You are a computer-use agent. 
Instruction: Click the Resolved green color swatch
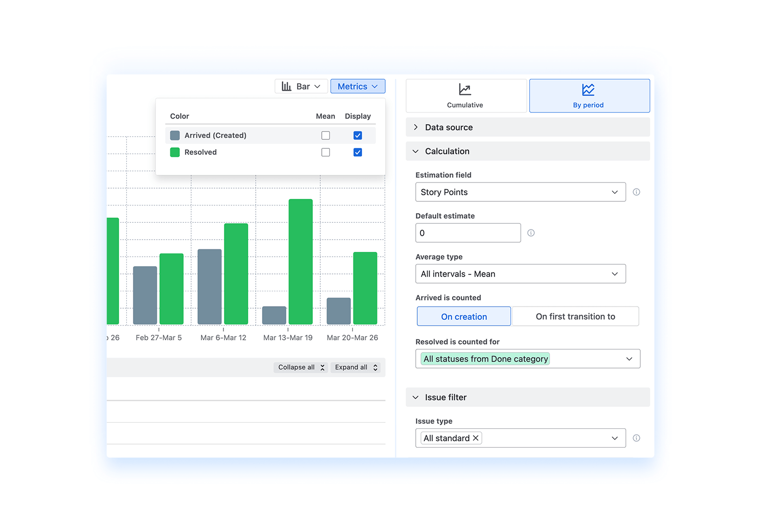175,152
